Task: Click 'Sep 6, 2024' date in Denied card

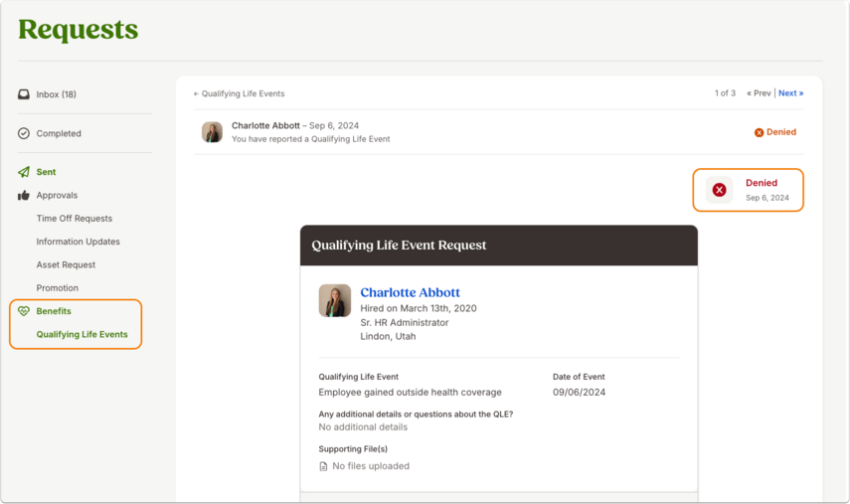Action: (767, 198)
